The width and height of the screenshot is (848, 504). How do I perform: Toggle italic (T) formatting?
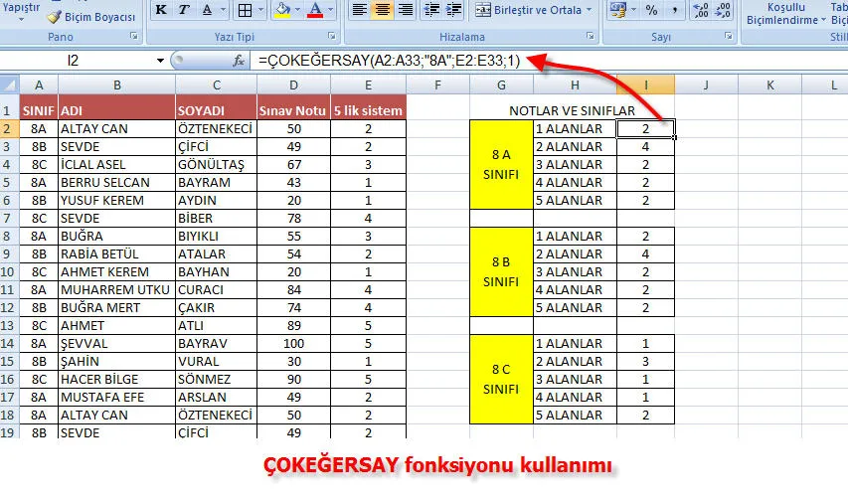coord(183,11)
